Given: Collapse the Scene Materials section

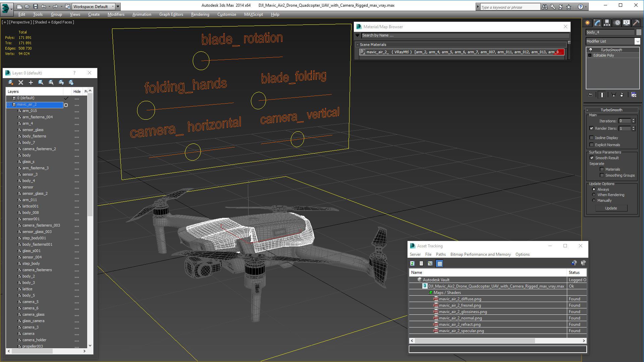Looking at the screenshot, I should (x=358, y=45).
